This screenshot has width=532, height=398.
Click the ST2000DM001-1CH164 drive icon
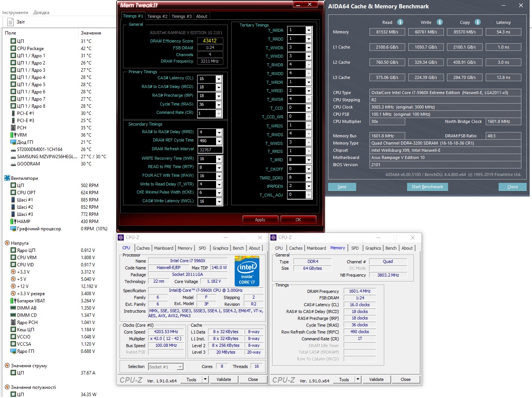(x=13, y=149)
